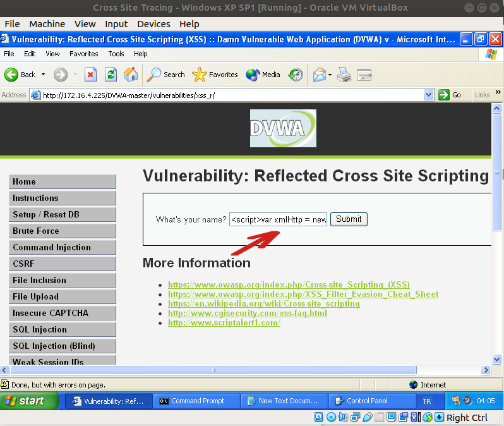Click the Go button next to address

point(450,95)
